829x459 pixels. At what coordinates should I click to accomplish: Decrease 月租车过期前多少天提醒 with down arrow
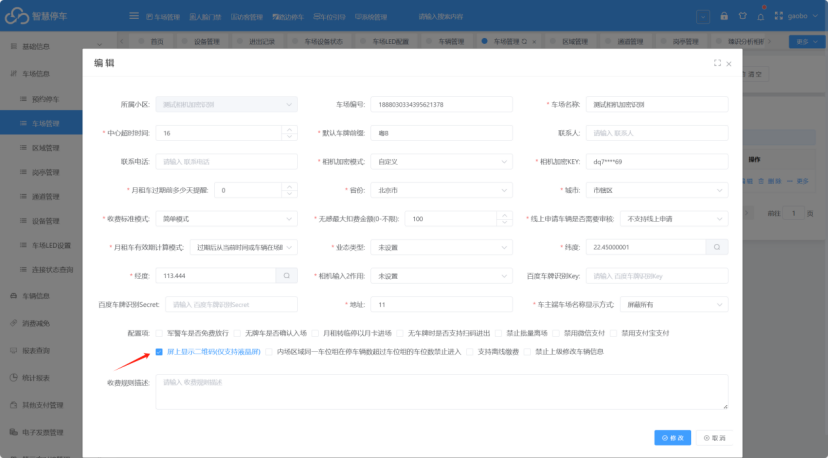289,194
